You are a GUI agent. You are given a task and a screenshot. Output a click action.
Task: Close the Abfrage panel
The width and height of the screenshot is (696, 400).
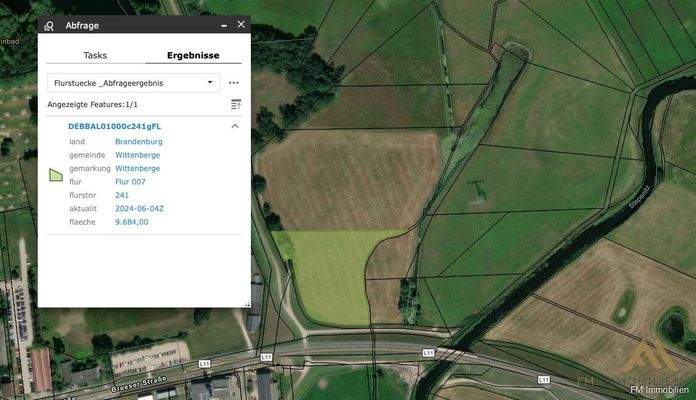[240, 25]
